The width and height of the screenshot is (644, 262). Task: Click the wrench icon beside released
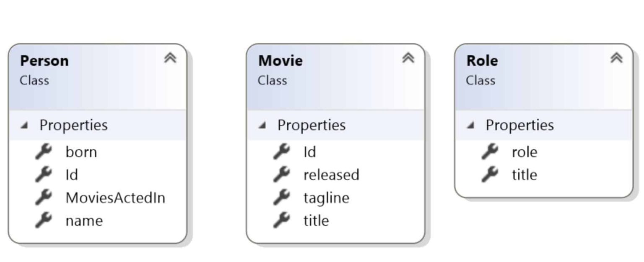(x=282, y=175)
